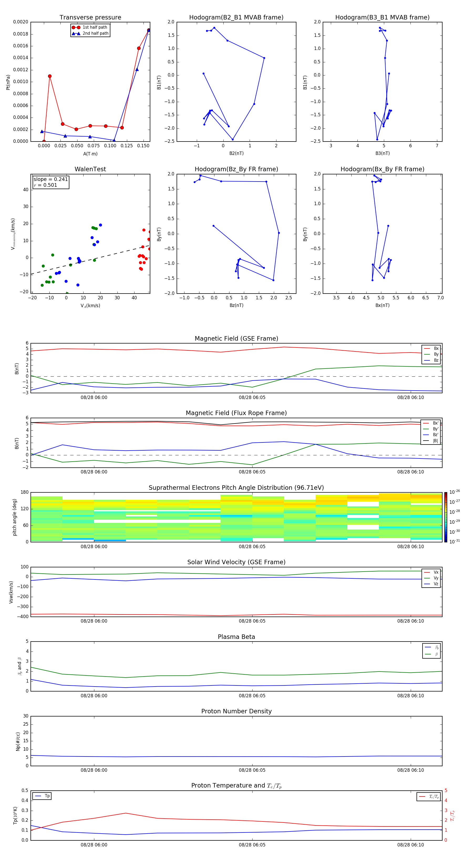Select the '2nd half path' legend entry
The height and width of the screenshot is (868, 473).
point(90,33)
